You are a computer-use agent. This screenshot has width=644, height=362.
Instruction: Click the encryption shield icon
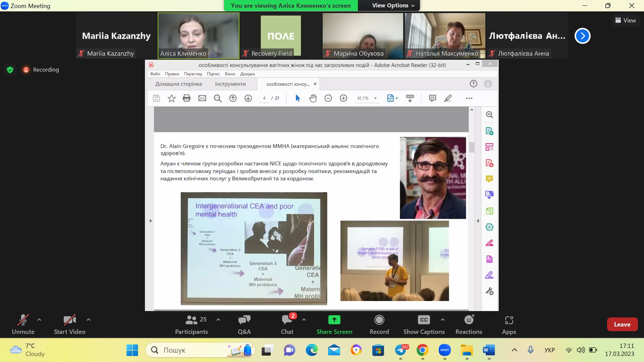10,70
